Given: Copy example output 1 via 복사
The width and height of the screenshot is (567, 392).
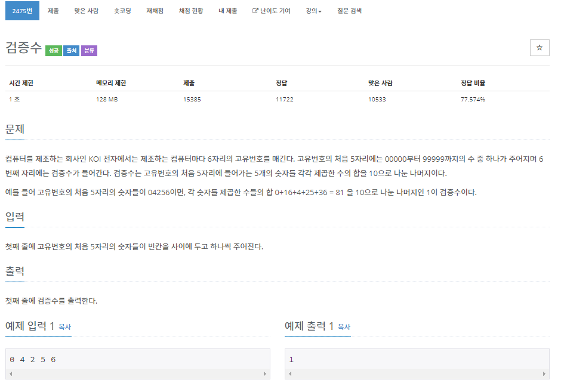Looking at the screenshot, I should click(x=344, y=327).
